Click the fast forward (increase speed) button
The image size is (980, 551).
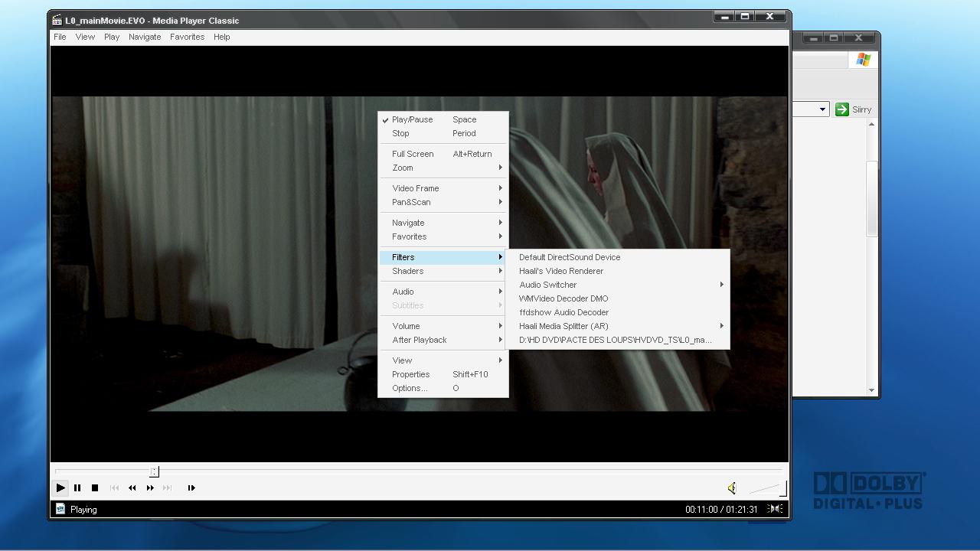(x=150, y=487)
